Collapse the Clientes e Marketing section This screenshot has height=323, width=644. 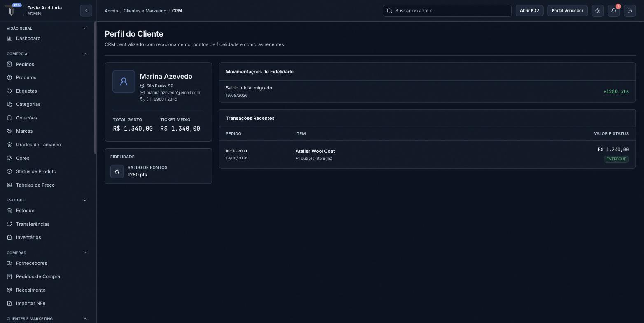85,319
